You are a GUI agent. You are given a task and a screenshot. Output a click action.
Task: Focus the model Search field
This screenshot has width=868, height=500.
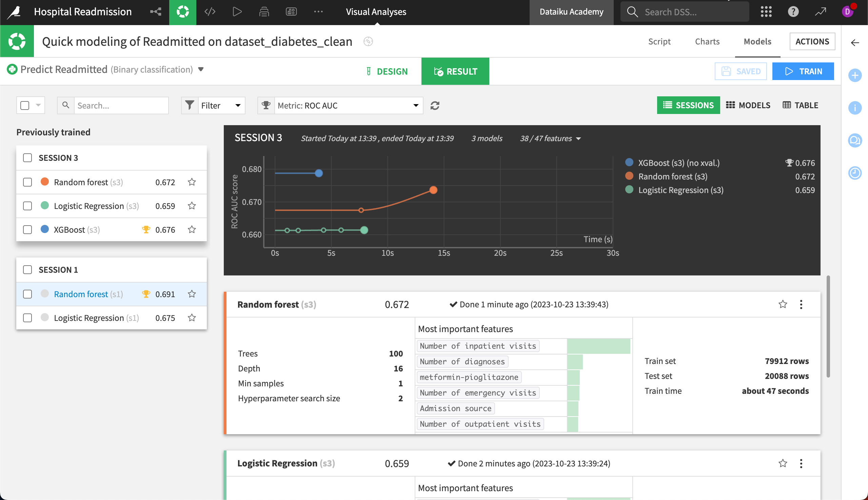coord(121,105)
